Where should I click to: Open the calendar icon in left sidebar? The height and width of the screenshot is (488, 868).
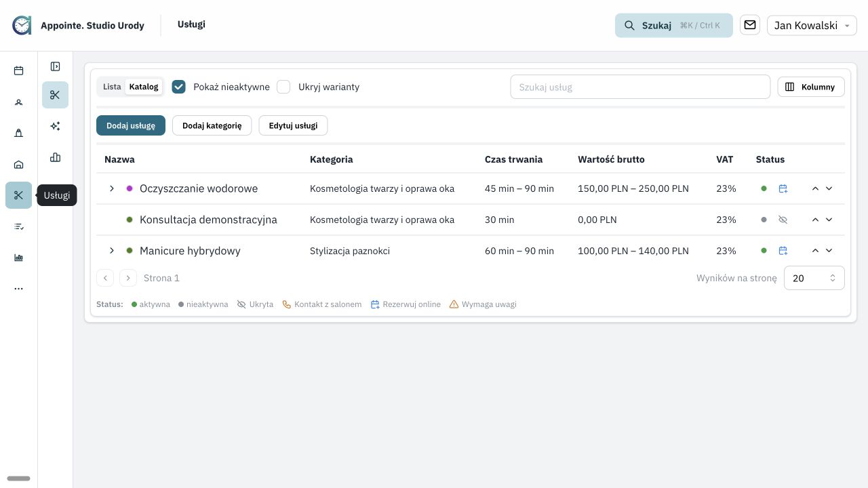pos(18,70)
